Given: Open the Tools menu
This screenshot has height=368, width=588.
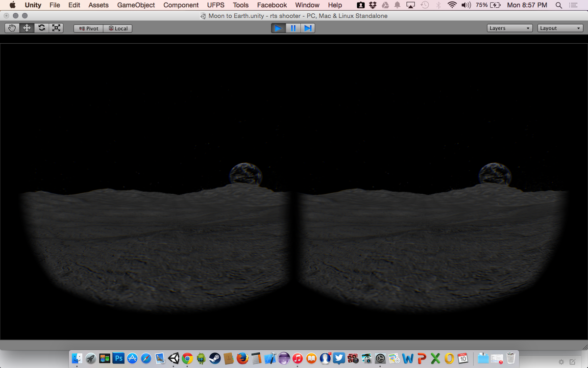Looking at the screenshot, I should click(x=241, y=5).
